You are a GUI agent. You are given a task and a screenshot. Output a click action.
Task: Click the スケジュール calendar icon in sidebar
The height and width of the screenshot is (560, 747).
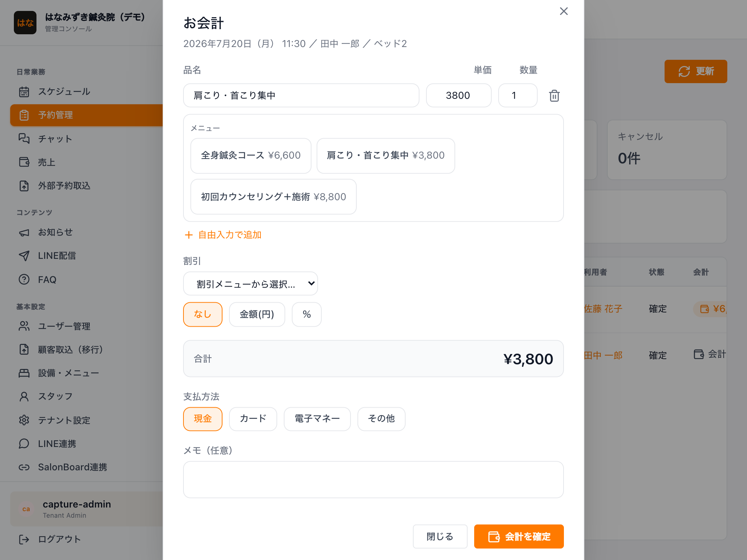tap(24, 92)
